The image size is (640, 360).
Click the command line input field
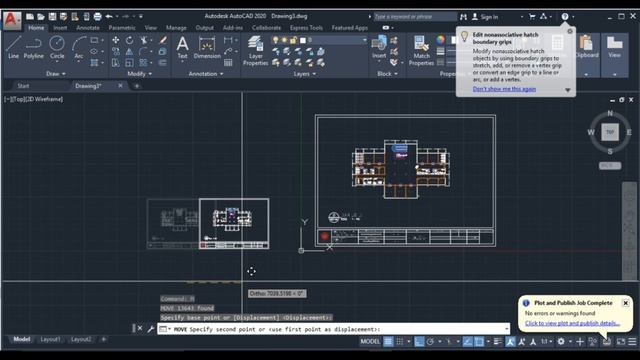tap(333, 329)
